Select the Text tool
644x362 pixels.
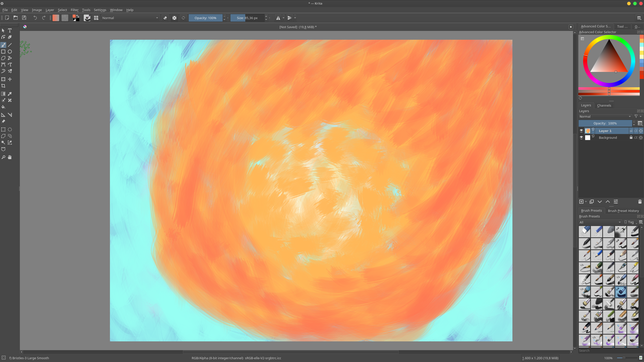click(10, 30)
